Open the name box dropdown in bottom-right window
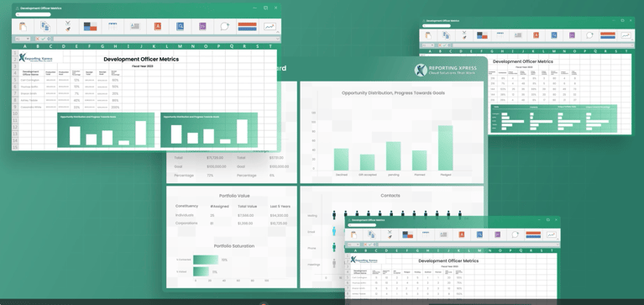This screenshot has width=644, height=305. (x=359, y=245)
